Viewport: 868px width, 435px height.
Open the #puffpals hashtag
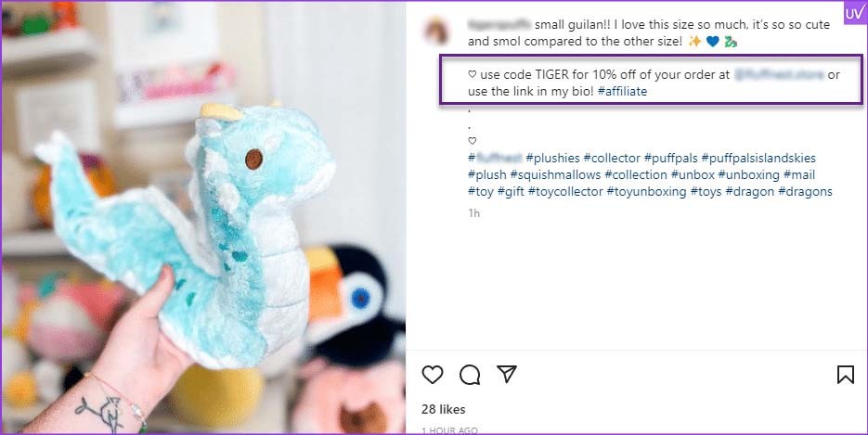671,158
